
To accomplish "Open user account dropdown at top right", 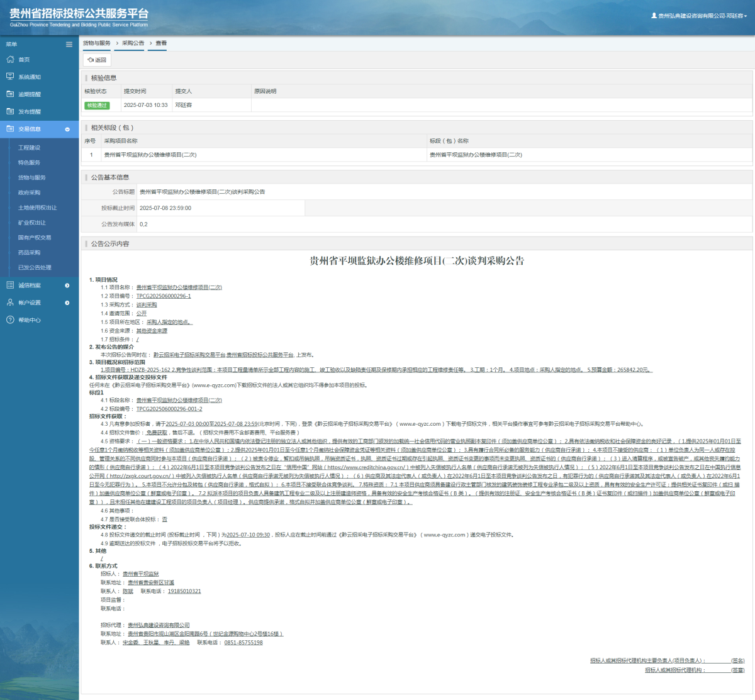I will [x=698, y=16].
